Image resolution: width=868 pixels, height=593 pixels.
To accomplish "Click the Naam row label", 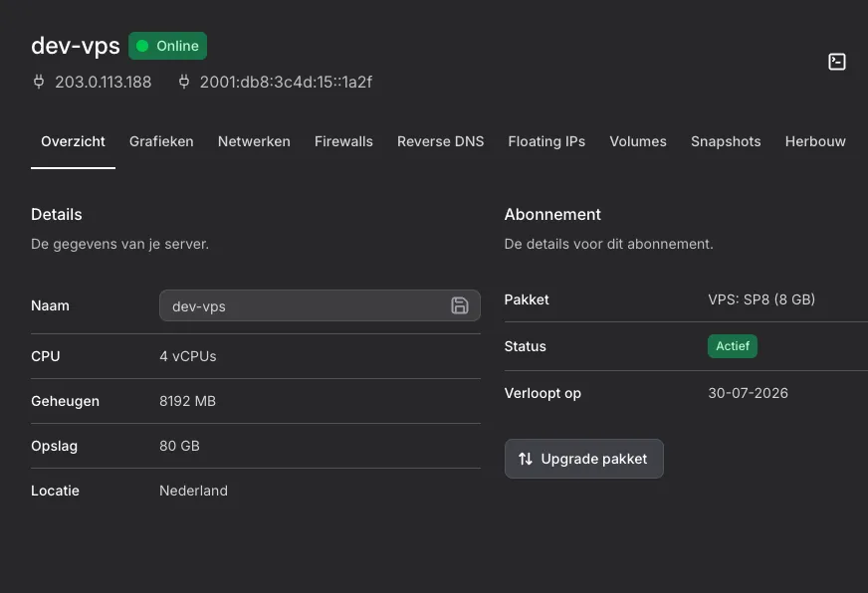I will click(51, 305).
